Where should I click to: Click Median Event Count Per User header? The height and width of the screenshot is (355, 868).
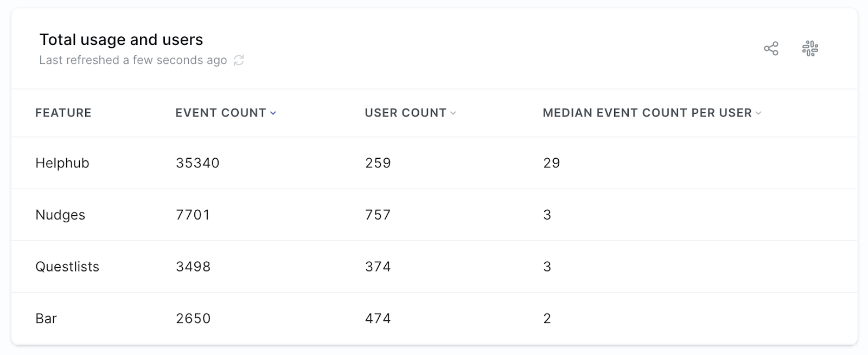647,113
